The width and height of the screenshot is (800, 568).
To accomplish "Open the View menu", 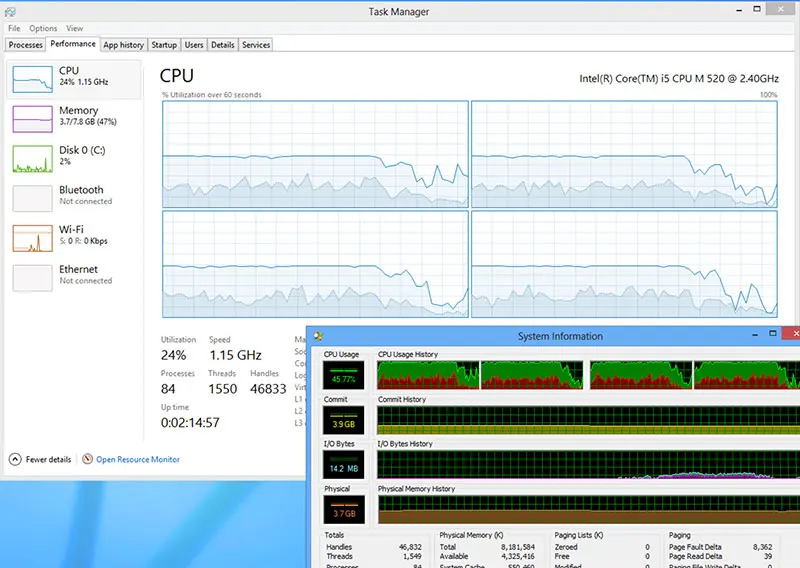I will [x=74, y=29].
